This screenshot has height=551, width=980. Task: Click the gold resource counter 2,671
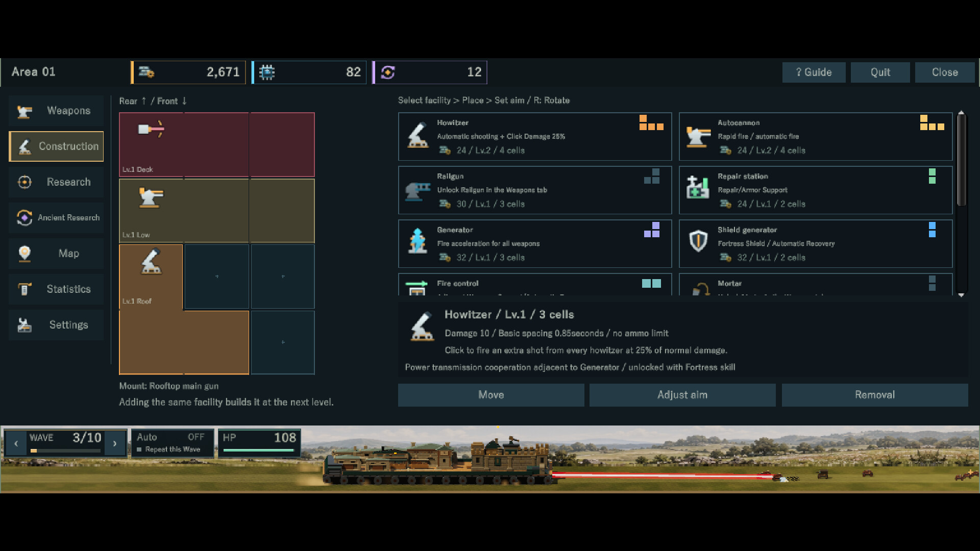[188, 72]
